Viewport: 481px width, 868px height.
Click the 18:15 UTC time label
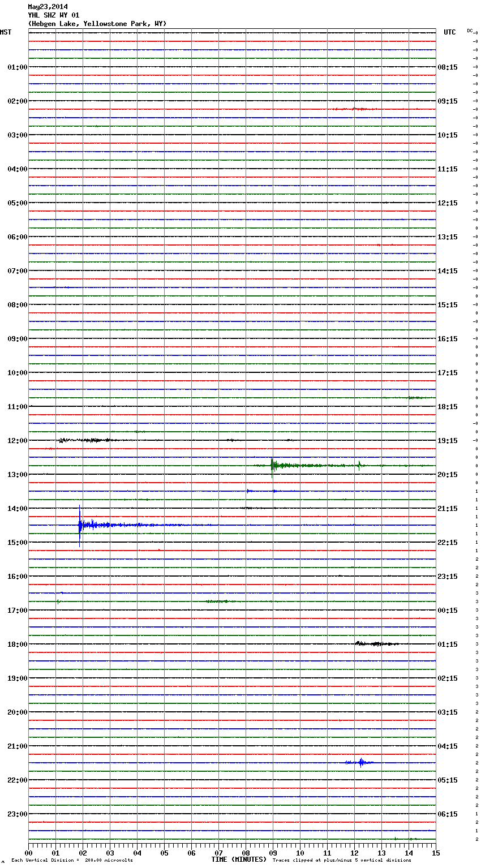tap(448, 407)
